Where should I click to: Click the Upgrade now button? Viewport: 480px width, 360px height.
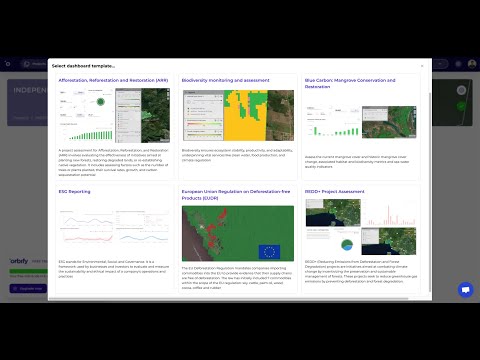click(28, 288)
